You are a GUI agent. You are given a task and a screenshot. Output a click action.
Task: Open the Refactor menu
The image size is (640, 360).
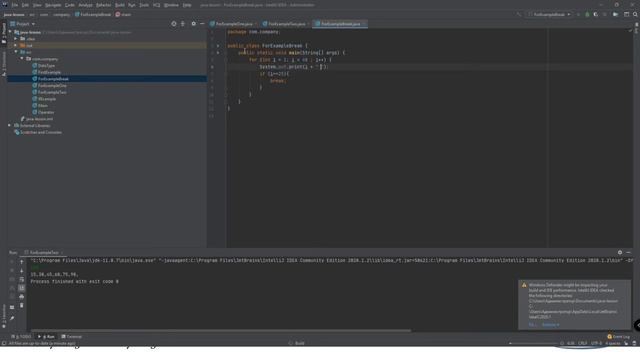click(x=103, y=5)
